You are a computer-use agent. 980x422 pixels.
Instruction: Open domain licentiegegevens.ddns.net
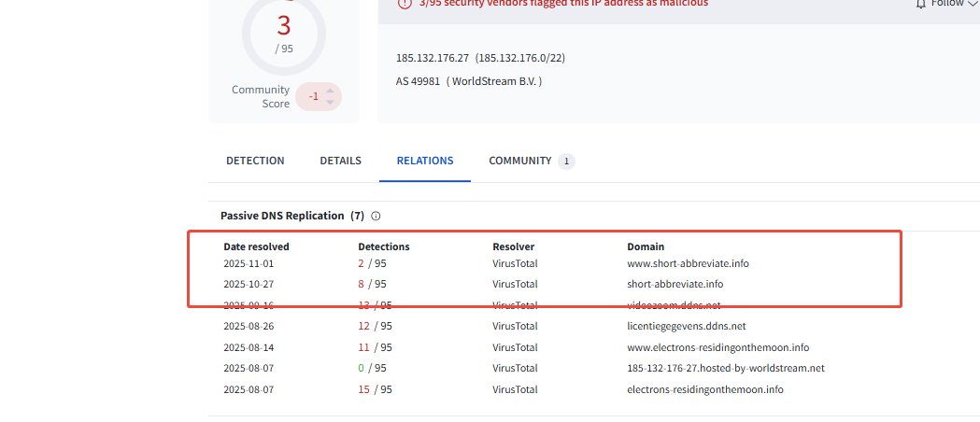(x=687, y=326)
